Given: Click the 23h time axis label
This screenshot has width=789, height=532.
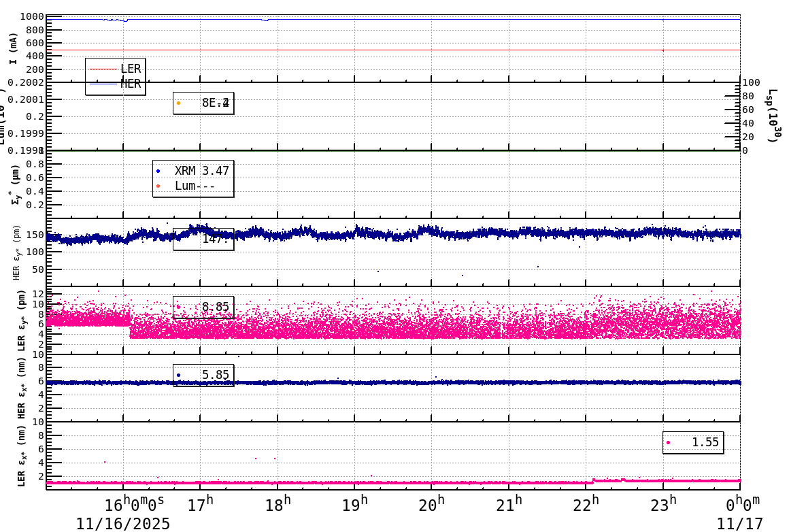Looking at the screenshot, I should pos(663,504).
